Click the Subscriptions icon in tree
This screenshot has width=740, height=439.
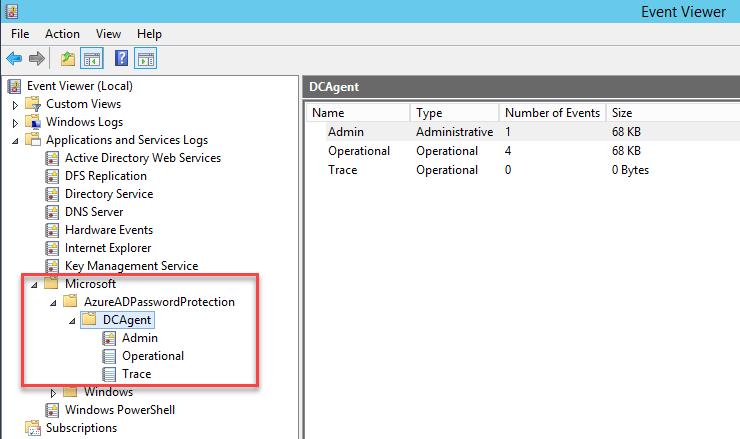coord(33,428)
